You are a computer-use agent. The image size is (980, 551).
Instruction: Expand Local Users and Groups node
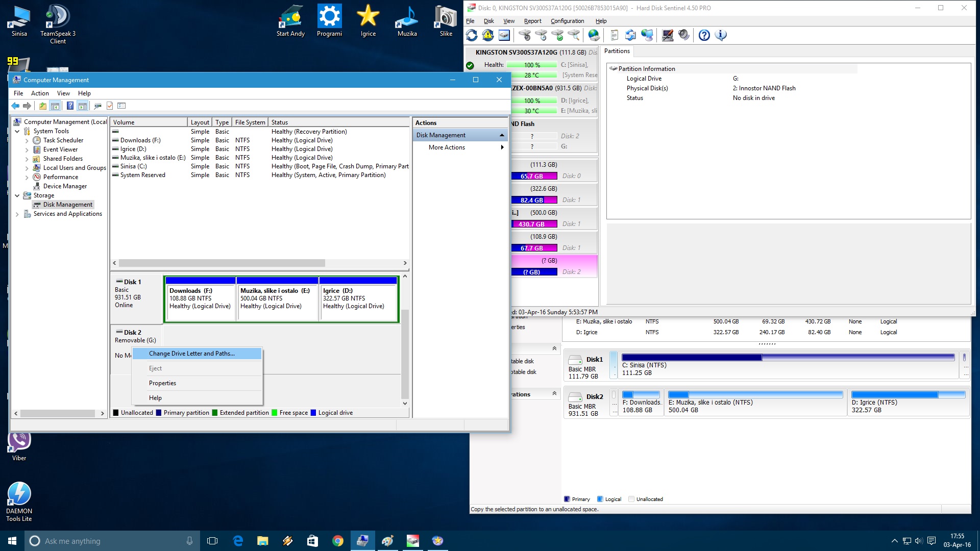coord(27,168)
